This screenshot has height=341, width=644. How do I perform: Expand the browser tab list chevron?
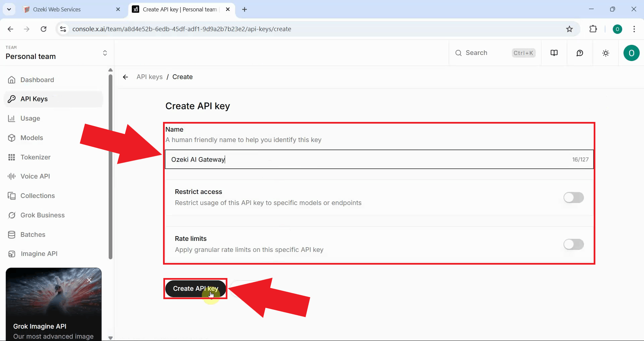click(x=9, y=9)
